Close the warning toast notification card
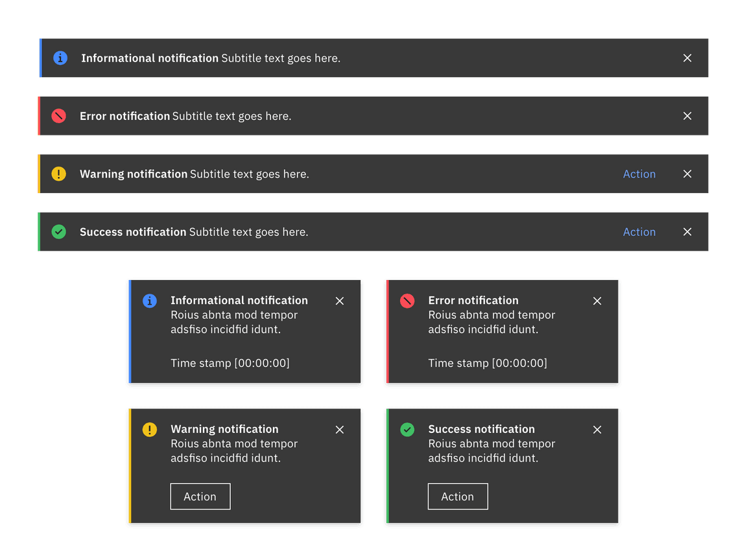Screen dimensions: 747x560 coord(340,430)
